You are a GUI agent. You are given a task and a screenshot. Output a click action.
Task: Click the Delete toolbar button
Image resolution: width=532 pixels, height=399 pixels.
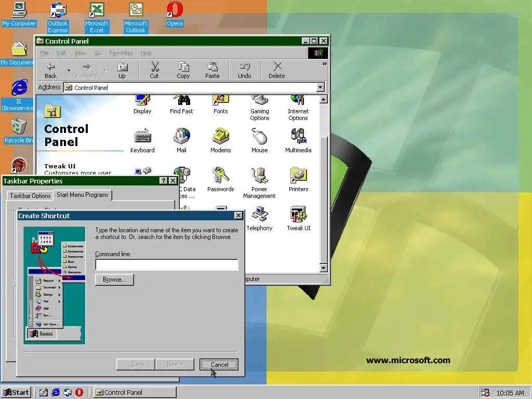(277, 71)
